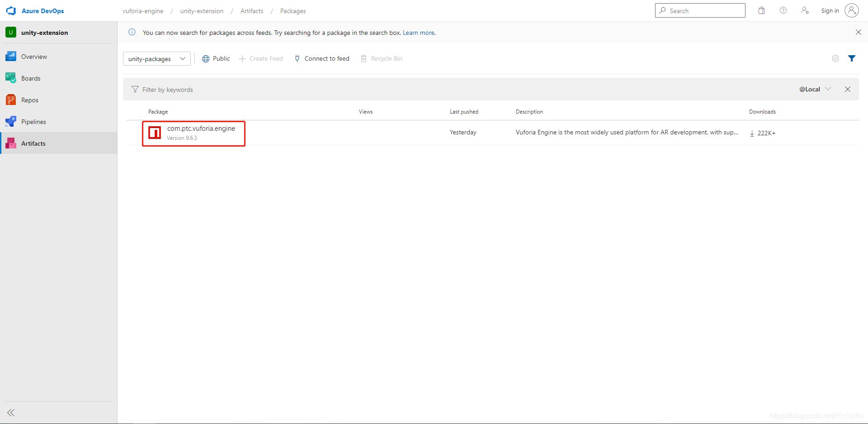
Task: Open unity-extension breadcrumb
Action: click(202, 11)
